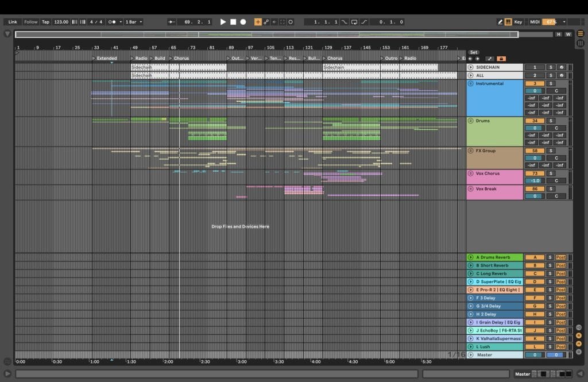Click the Stop button in transport
Image resolution: width=588 pixels, height=382 pixels.
click(233, 22)
